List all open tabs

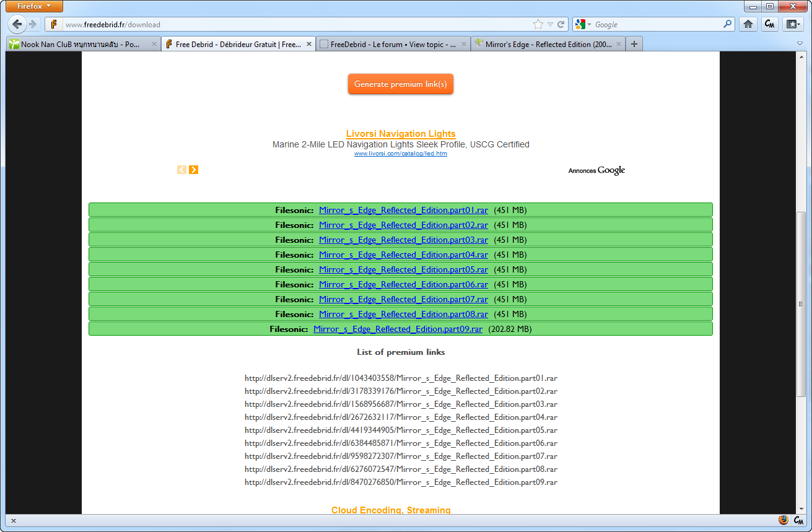point(800,44)
